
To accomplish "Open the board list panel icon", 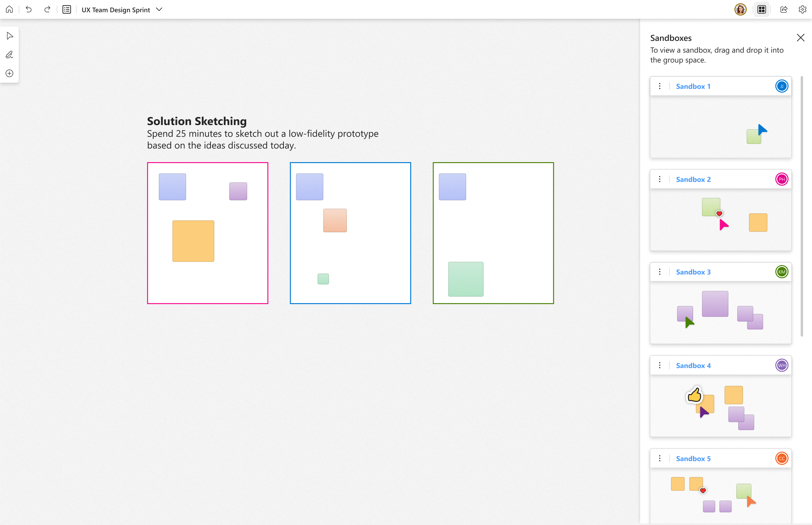I will click(x=67, y=9).
